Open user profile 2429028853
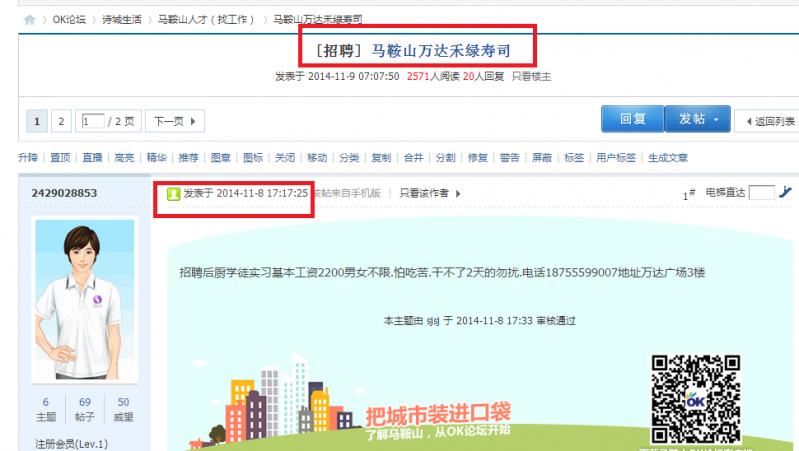Image resolution: width=799 pixels, height=451 pixels. (x=64, y=193)
